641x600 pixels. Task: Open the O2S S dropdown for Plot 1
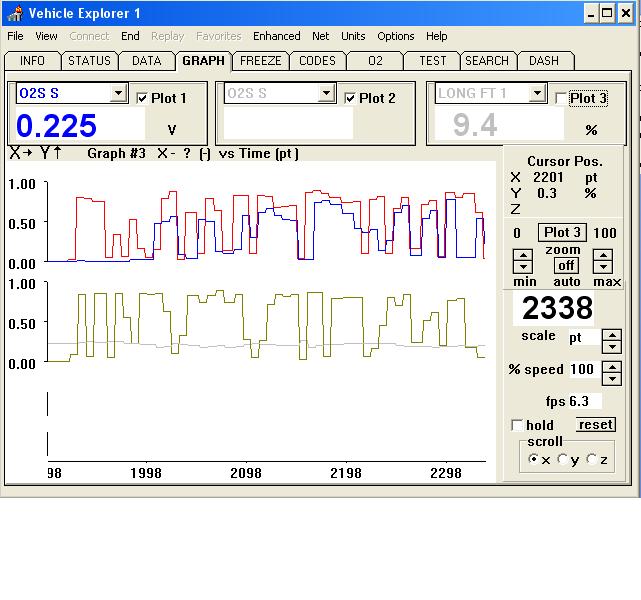pos(118,93)
